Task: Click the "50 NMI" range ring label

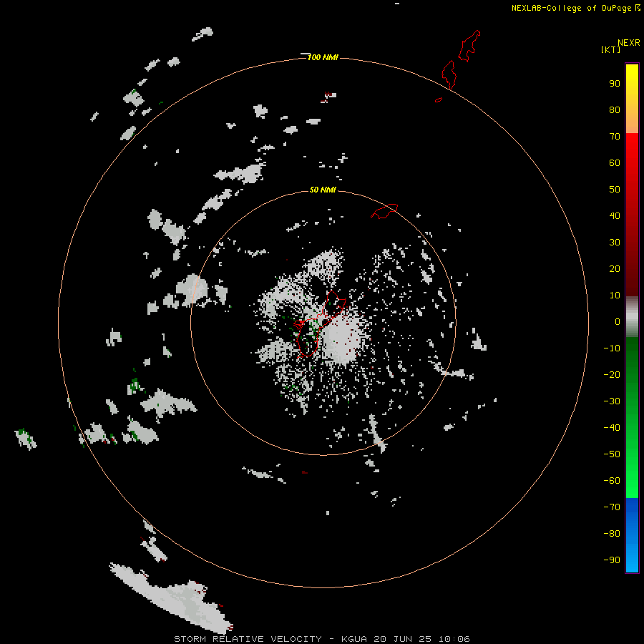Action: [323, 190]
